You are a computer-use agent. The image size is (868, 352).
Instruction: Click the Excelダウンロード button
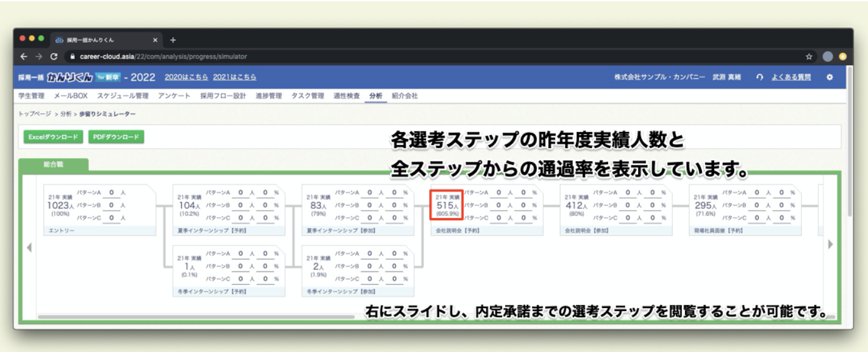53,137
